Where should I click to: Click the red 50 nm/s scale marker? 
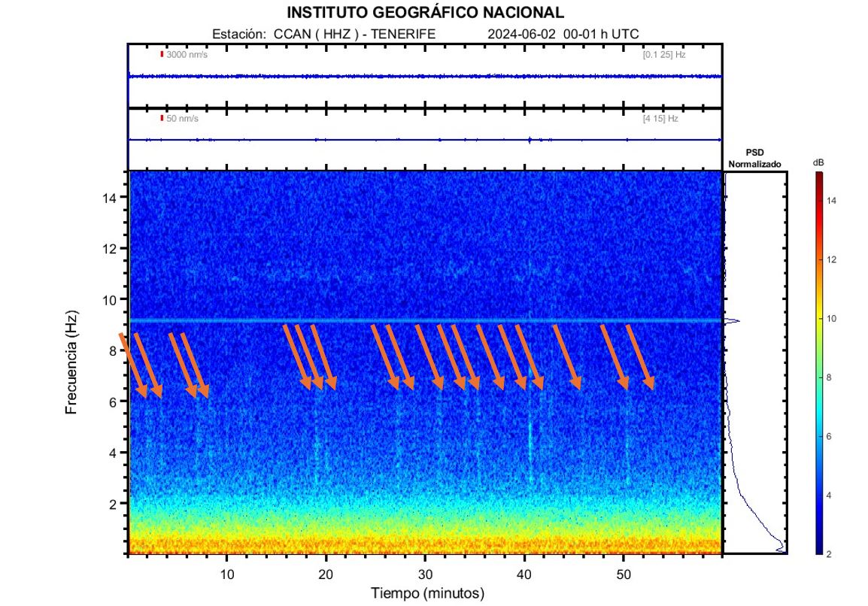162,118
